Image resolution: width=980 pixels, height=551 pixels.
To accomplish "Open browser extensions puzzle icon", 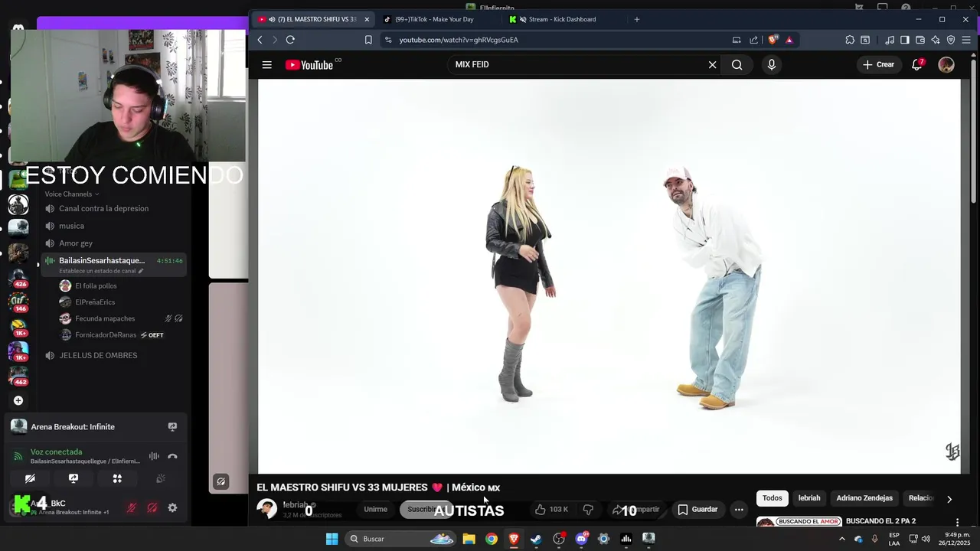I will [850, 40].
